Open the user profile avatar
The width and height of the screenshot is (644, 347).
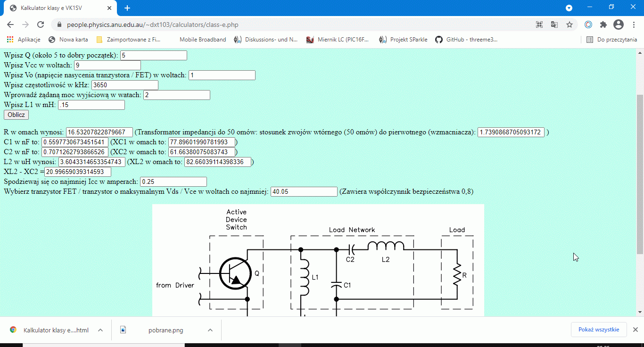click(618, 25)
